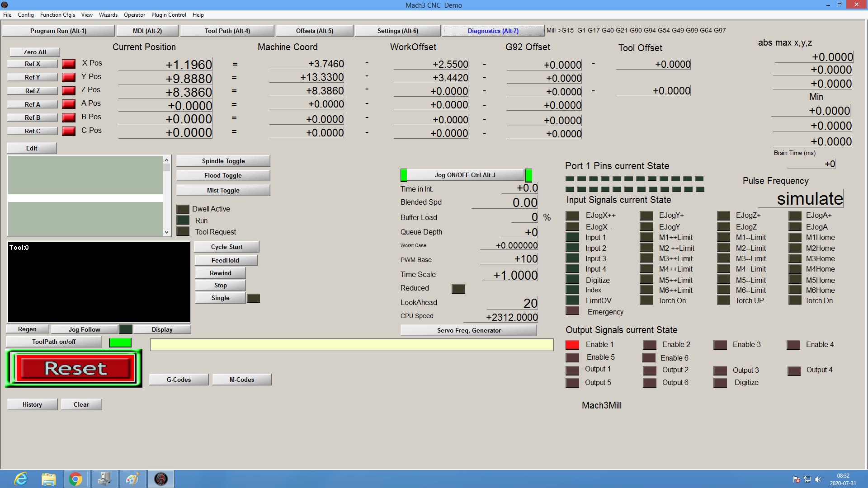The height and width of the screenshot is (488, 868).
Task: Click the Edit G-code button
Action: click(x=32, y=148)
